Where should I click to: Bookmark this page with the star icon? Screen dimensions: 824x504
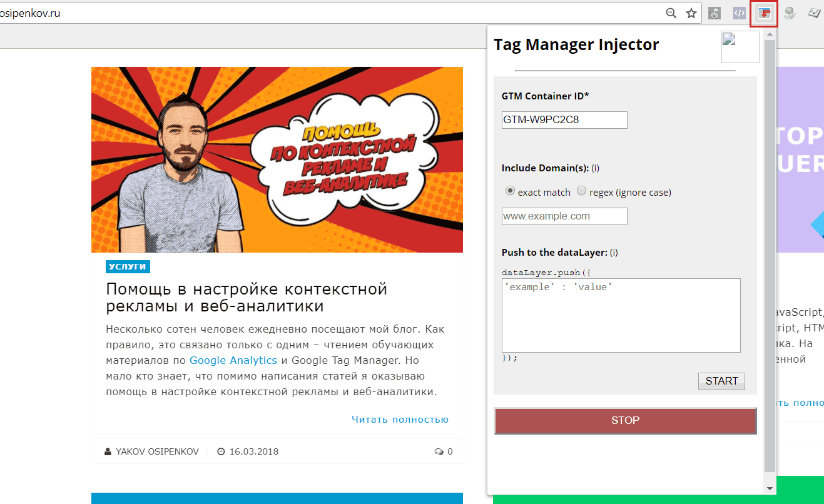(691, 13)
